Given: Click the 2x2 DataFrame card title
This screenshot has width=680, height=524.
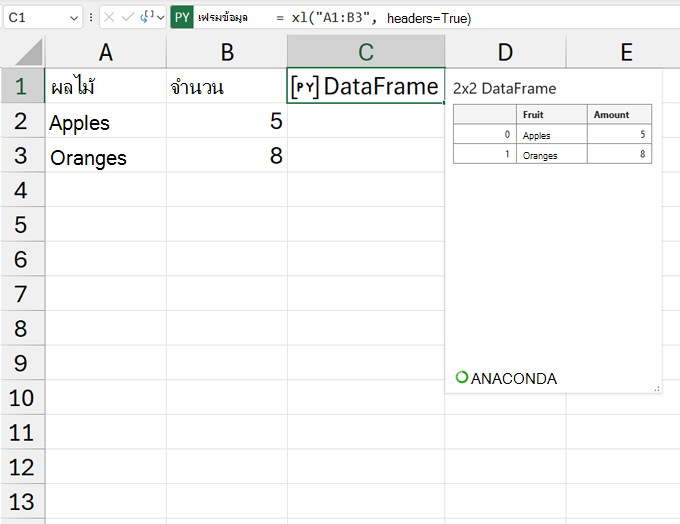Looking at the screenshot, I should click(x=504, y=89).
